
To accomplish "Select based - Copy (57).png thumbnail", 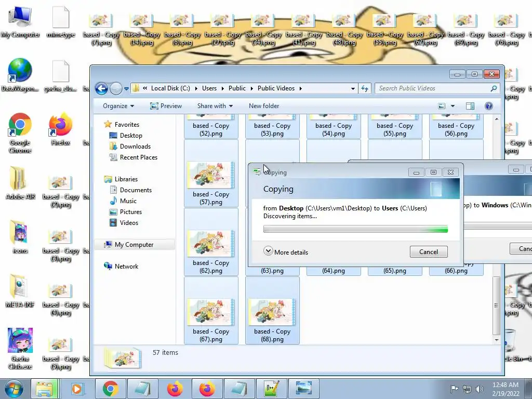I will click(211, 175).
